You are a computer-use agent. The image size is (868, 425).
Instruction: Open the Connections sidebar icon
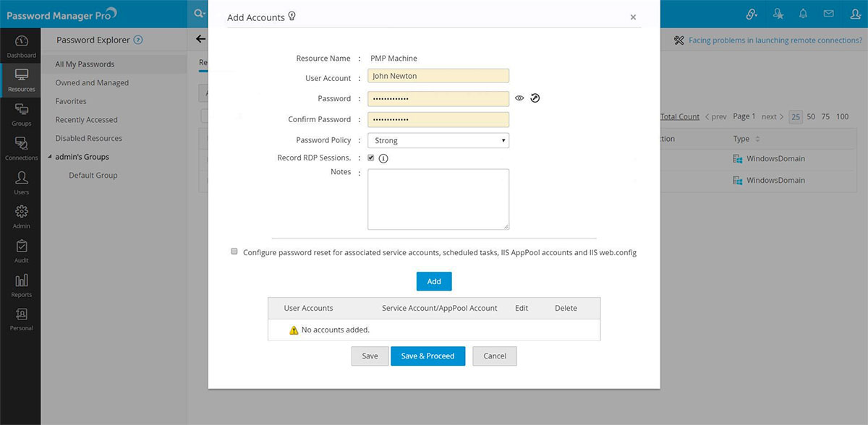pyautogui.click(x=21, y=147)
